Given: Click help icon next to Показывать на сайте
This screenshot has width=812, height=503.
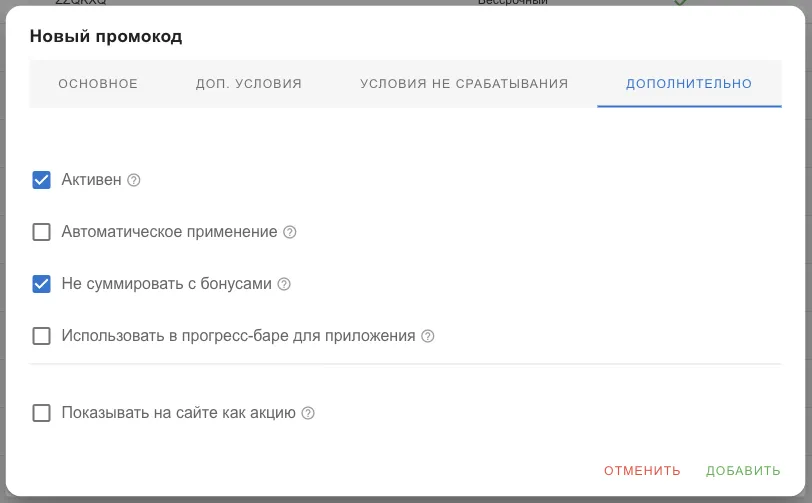Looking at the screenshot, I should click(x=308, y=413).
